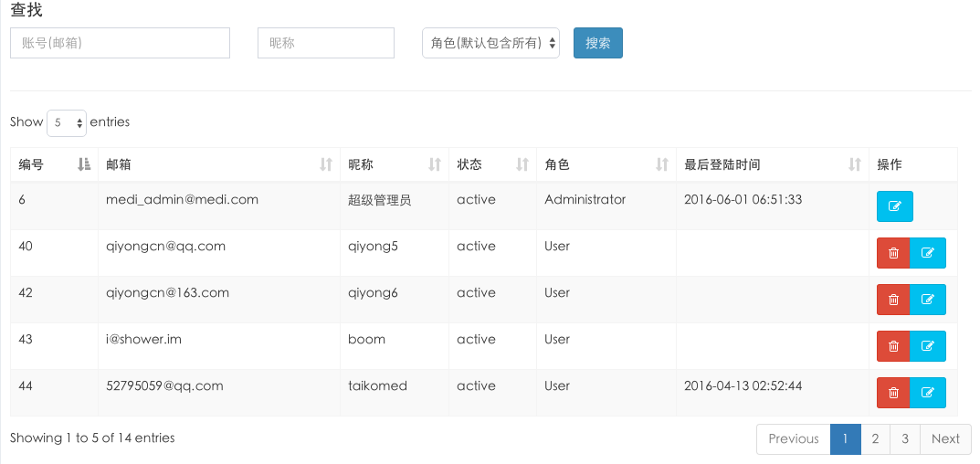The width and height of the screenshot is (980, 464).
Task: Edit the qiyong5 user row
Action: (x=928, y=253)
